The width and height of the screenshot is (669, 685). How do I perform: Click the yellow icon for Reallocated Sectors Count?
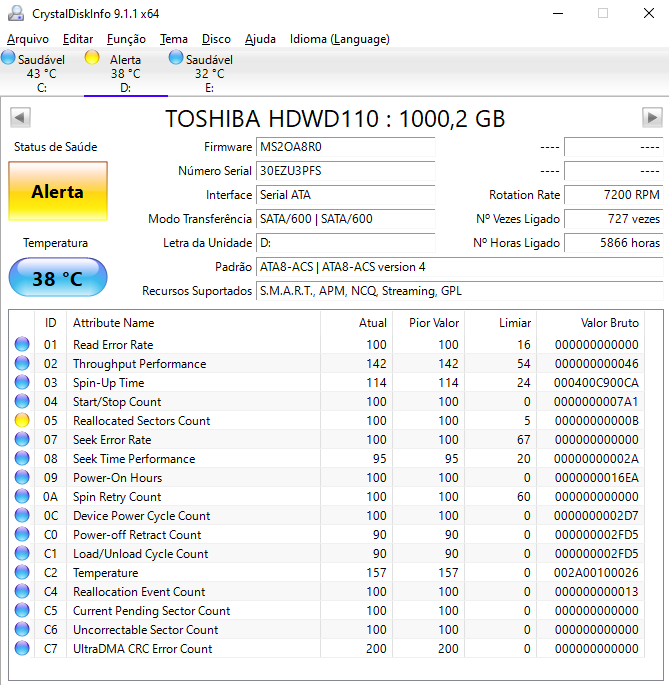click(x=22, y=420)
